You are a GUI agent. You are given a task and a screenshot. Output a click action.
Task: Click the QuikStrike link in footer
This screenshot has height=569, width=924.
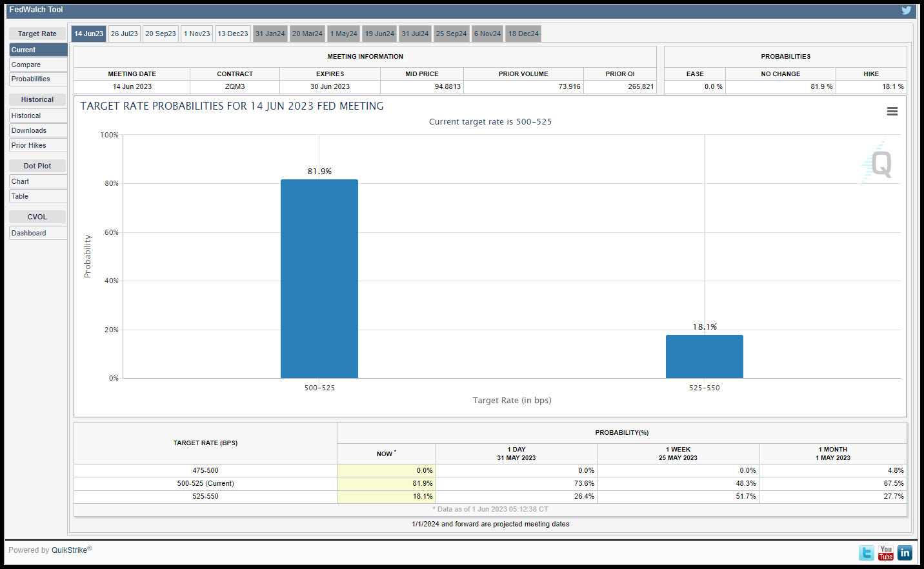point(69,550)
